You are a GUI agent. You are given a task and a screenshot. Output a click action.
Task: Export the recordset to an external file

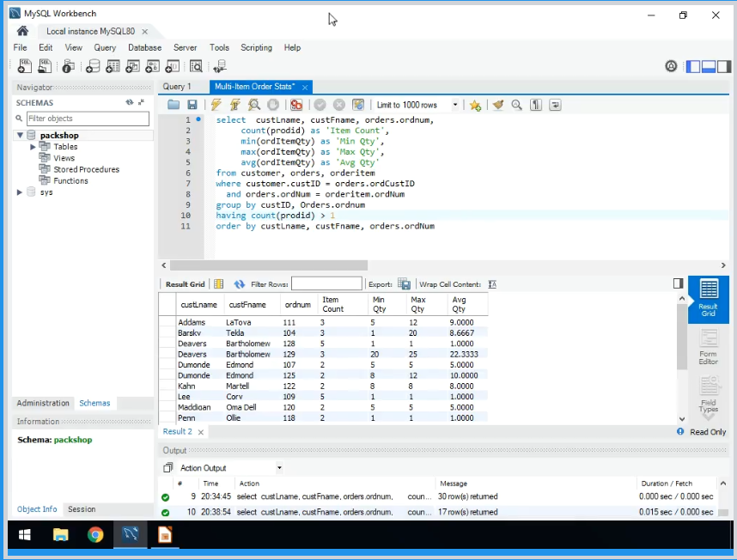404,284
